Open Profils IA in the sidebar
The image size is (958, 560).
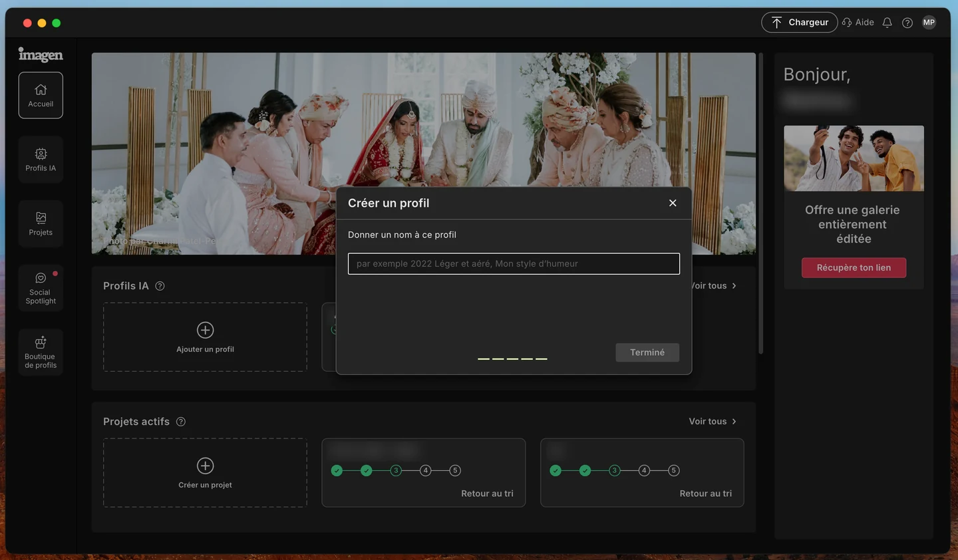41,160
